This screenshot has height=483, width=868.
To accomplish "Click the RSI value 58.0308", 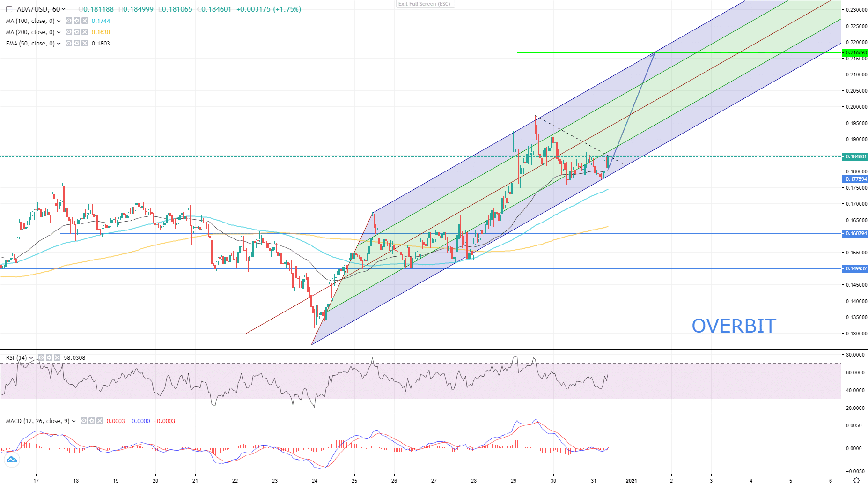I will [x=74, y=358].
